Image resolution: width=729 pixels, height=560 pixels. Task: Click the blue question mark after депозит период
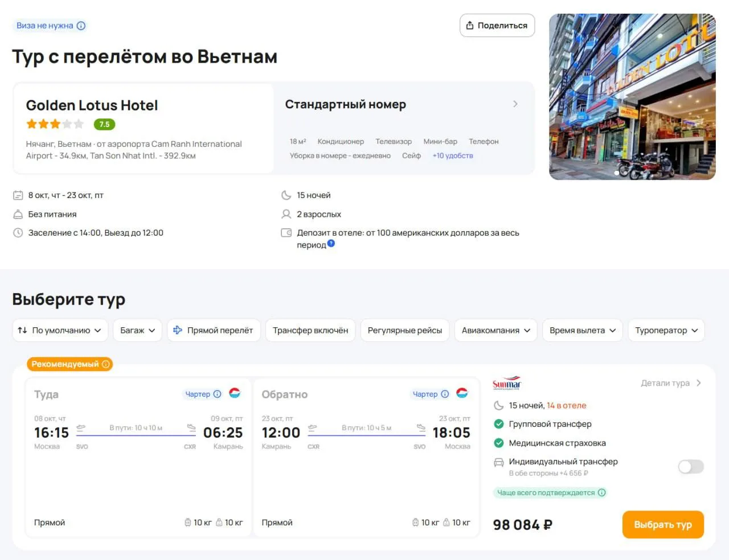[x=331, y=244]
